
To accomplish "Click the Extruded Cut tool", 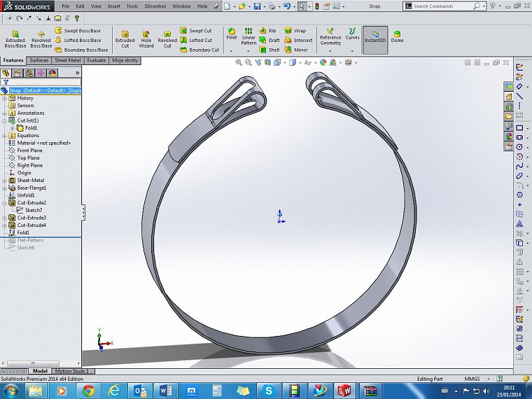I will click(125, 38).
